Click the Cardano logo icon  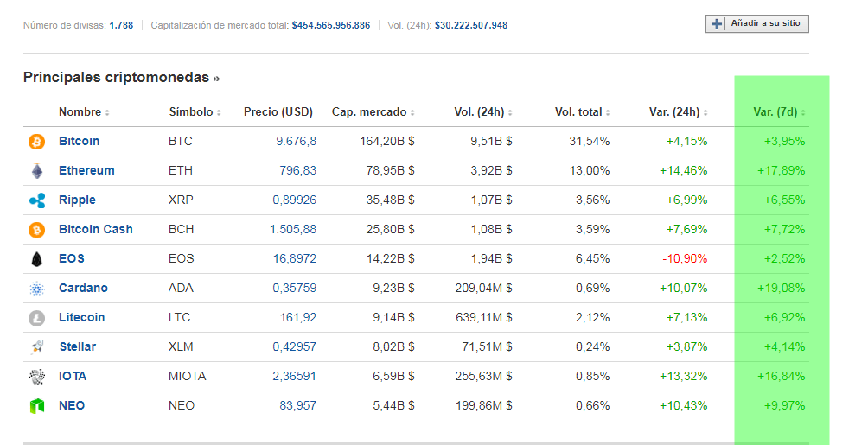[x=36, y=289]
